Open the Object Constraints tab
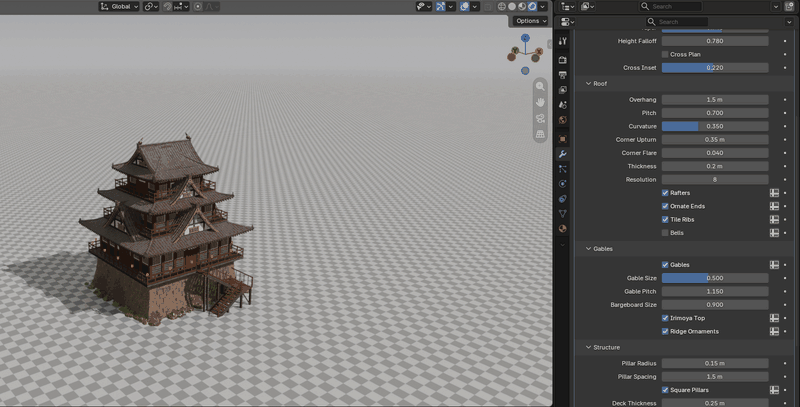This screenshot has height=407, width=800. pos(563,198)
